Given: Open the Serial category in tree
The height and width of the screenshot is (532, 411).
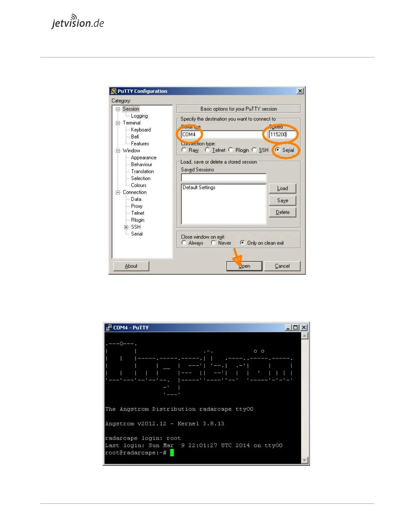Looking at the screenshot, I should tap(137, 234).
